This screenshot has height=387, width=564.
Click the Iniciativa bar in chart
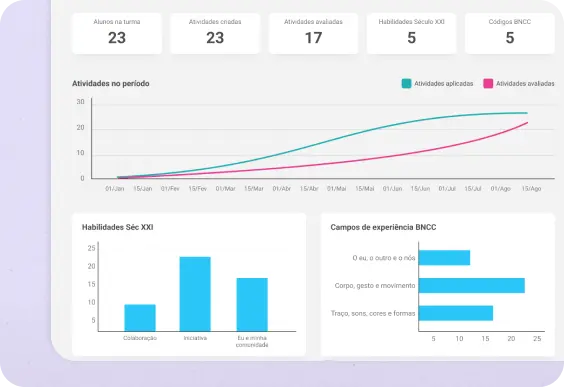pos(195,294)
